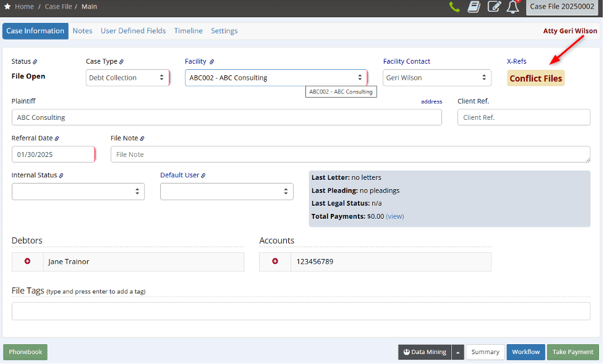
Task: Expand the Facility selector showing ABC002
Action: (x=360, y=77)
